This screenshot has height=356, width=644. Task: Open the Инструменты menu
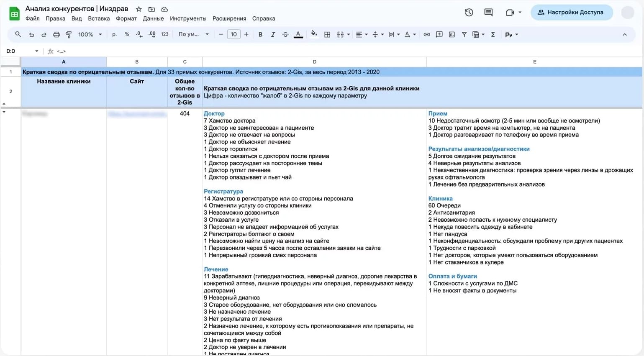[188, 18]
